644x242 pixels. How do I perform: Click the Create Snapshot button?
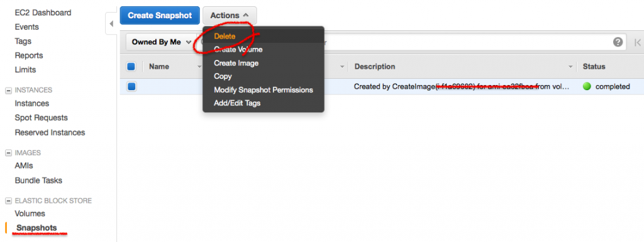160,15
